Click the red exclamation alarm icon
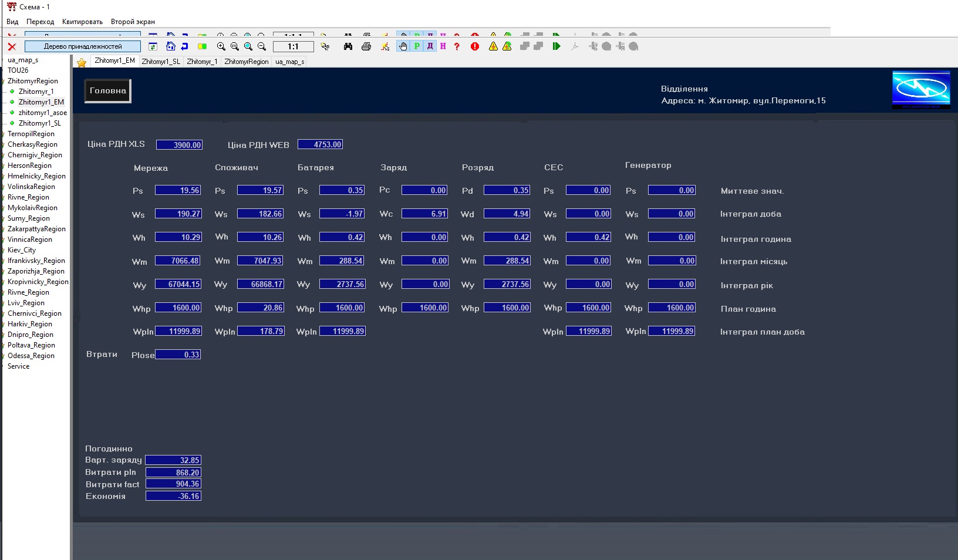 point(475,46)
